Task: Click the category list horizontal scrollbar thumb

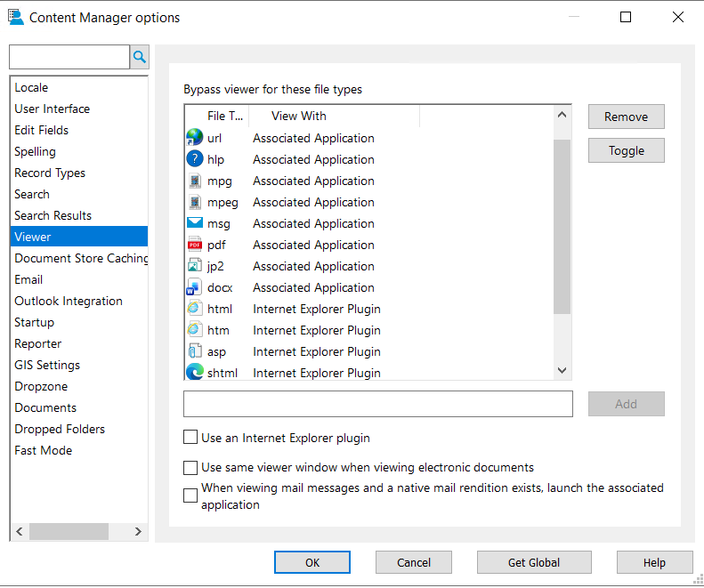Action: click(x=69, y=532)
